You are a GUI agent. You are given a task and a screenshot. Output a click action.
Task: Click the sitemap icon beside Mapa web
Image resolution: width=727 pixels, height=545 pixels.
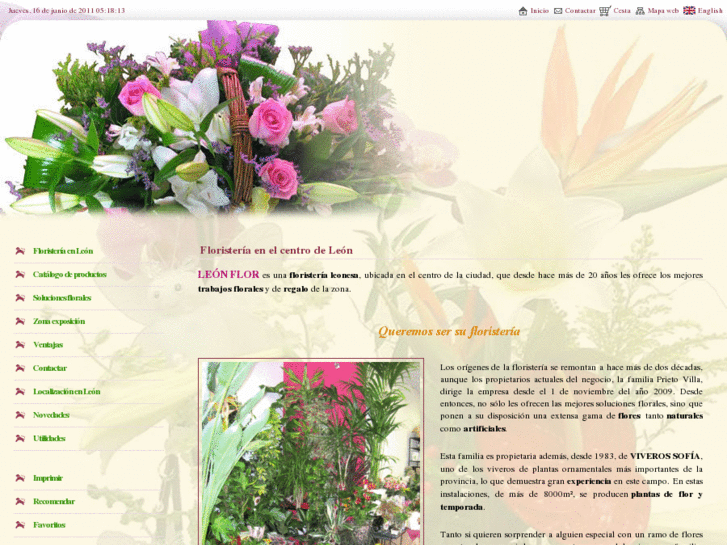point(640,11)
